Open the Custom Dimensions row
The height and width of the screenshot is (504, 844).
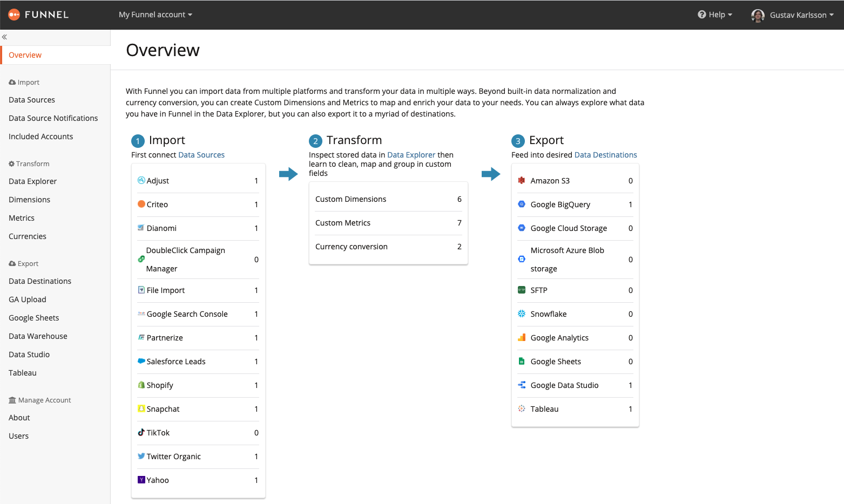coord(388,199)
